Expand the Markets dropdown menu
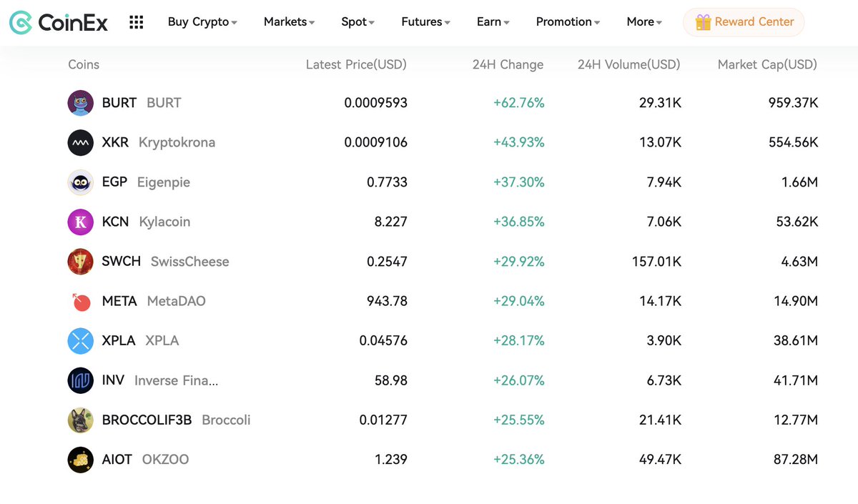Viewport: 858px width, 504px height. click(x=289, y=22)
